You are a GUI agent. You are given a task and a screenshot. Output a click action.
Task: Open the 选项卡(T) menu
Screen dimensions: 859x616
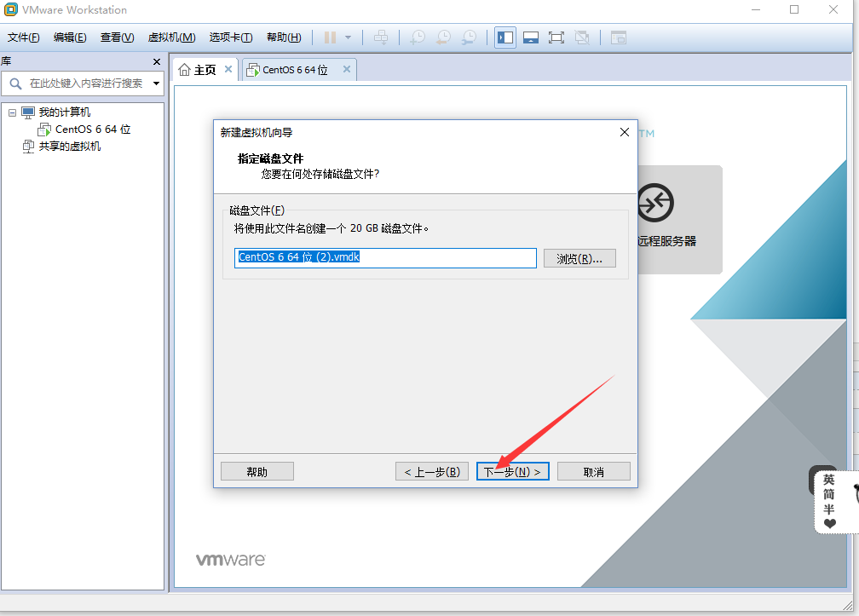coord(231,37)
